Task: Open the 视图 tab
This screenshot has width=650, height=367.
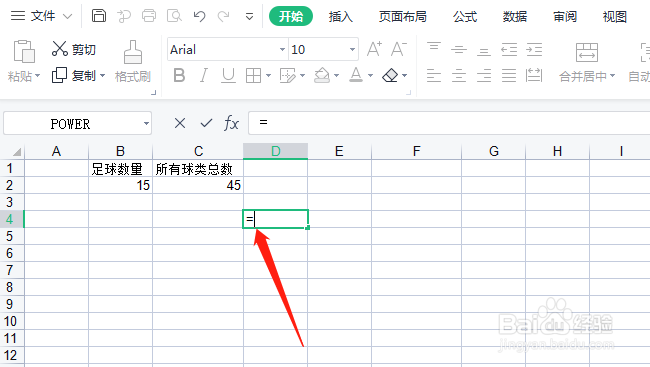Action: point(615,17)
